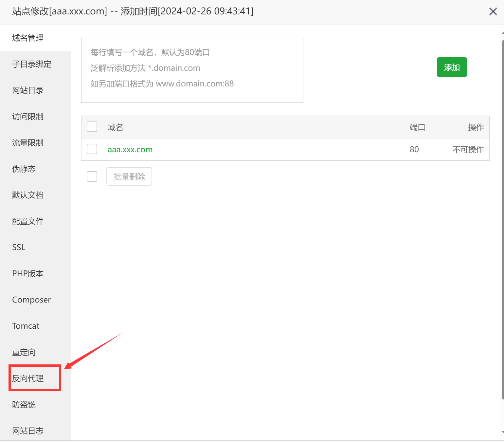Click the green 添加 button

[452, 67]
